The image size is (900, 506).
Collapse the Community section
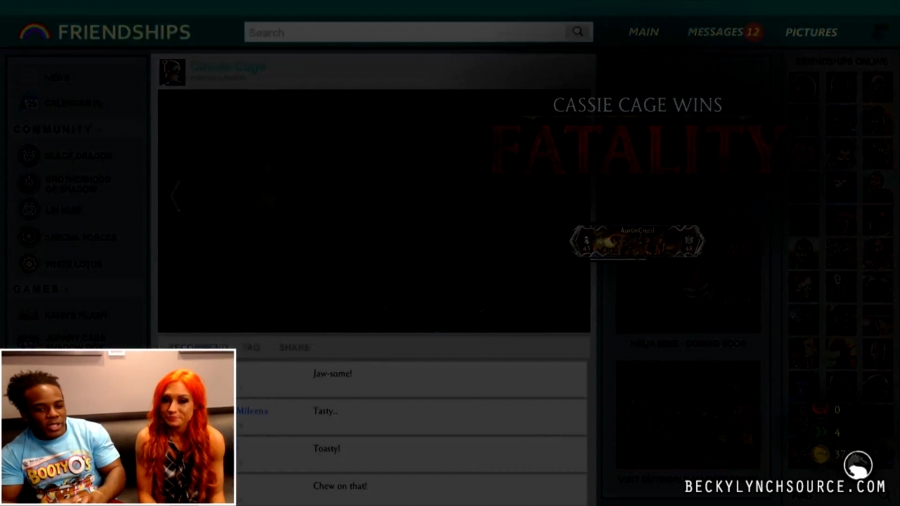[99, 130]
